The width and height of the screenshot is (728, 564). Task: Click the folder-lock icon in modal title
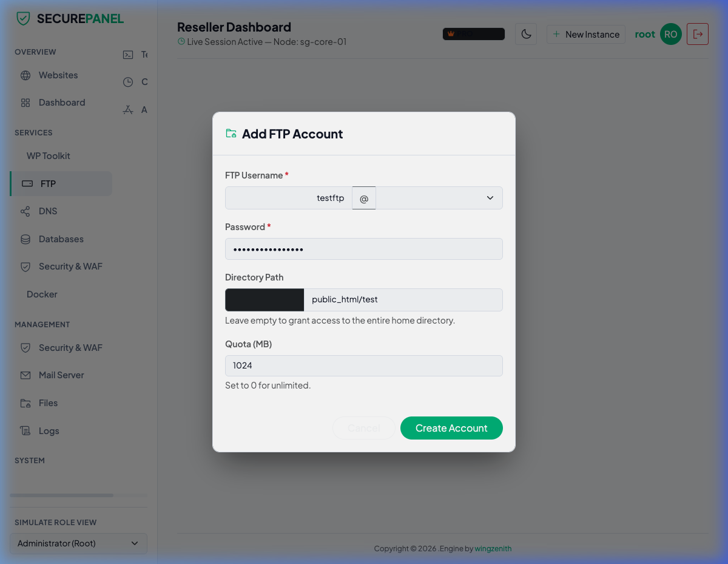231,134
